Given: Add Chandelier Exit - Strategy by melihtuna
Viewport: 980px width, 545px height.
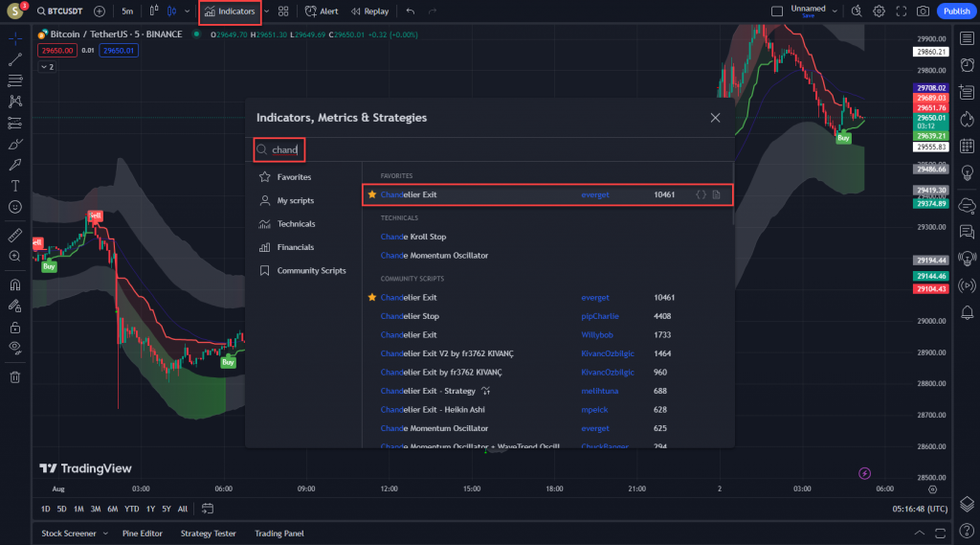Looking at the screenshot, I should tap(546, 391).
